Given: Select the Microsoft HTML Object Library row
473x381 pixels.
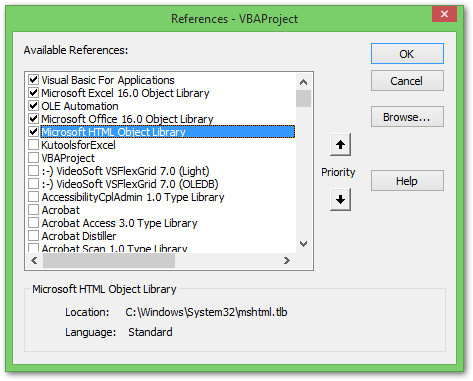Looking at the screenshot, I should coord(168,132).
